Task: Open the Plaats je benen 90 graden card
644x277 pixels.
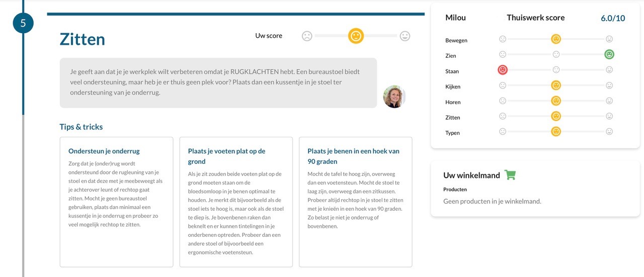Action: tap(356, 202)
